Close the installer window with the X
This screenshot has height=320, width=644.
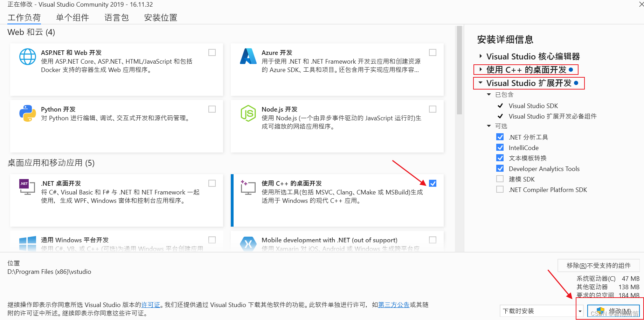click(x=641, y=4)
